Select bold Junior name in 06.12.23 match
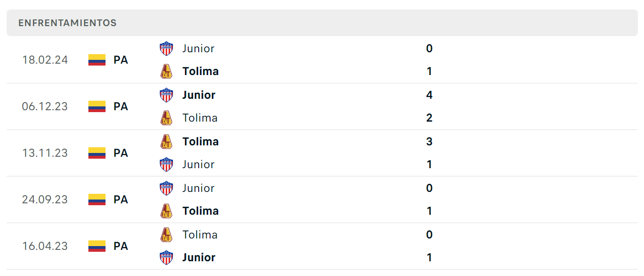644x276 pixels. [x=199, y=95]
